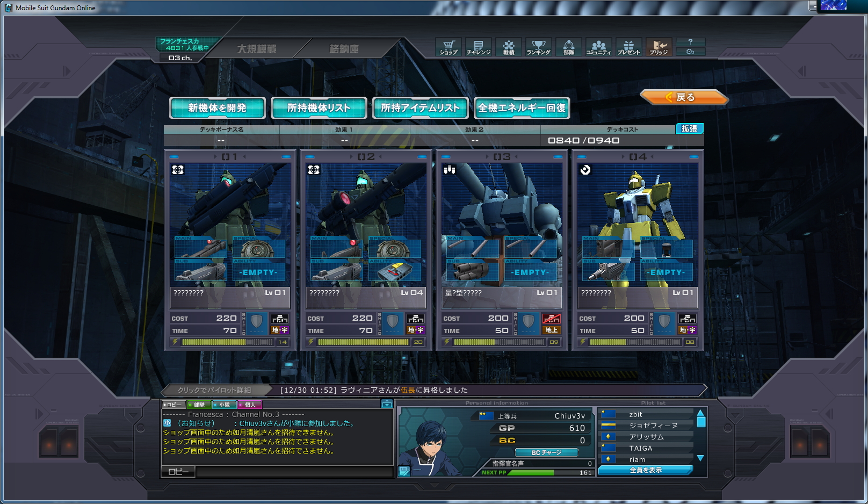Click the 戻る back button
The image size is (868, 504).
[x=684, y=97]
